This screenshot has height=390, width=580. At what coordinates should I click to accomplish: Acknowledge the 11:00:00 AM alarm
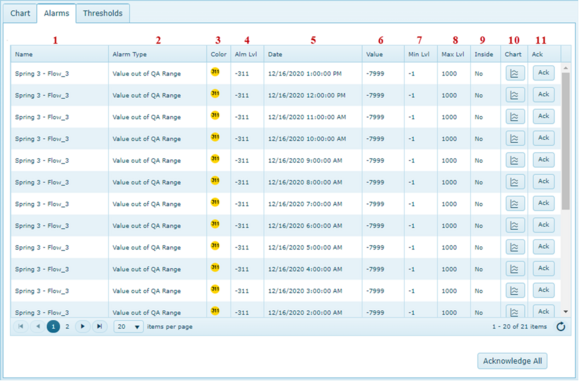point(543,116)
